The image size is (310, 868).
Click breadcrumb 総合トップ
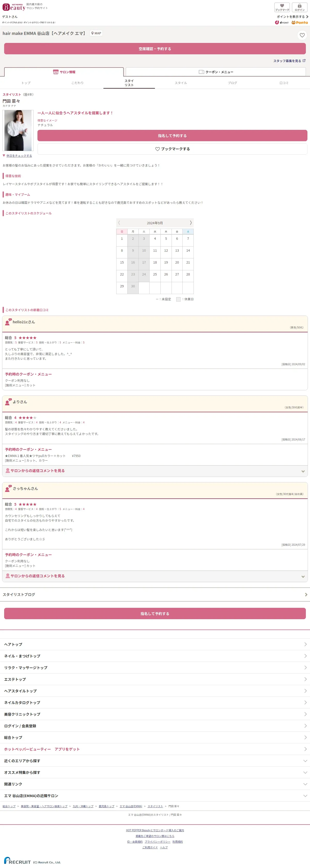[9, 806]
